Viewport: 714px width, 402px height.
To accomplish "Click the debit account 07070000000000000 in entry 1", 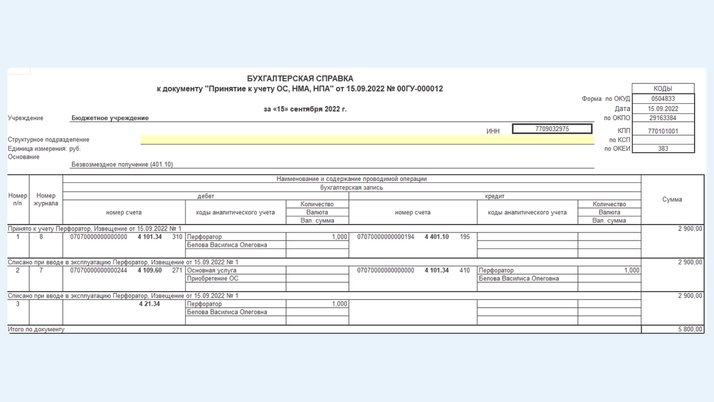I will click(98, 237).
